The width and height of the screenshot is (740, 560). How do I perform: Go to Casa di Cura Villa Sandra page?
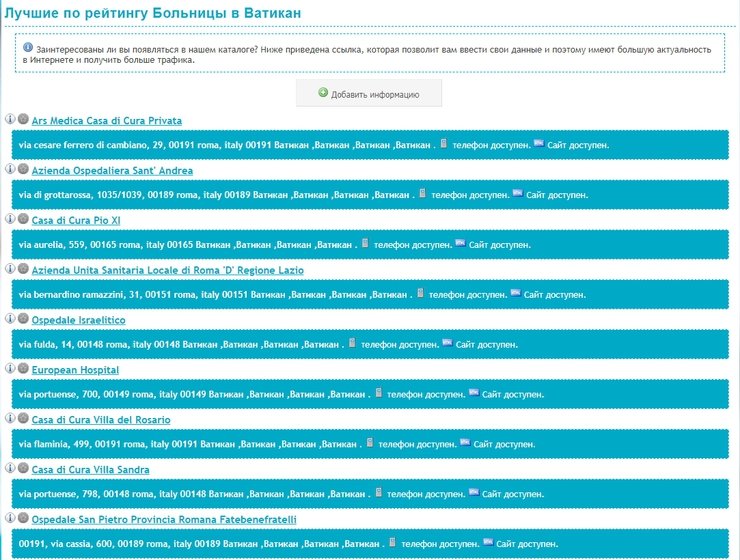pos(90,470)
